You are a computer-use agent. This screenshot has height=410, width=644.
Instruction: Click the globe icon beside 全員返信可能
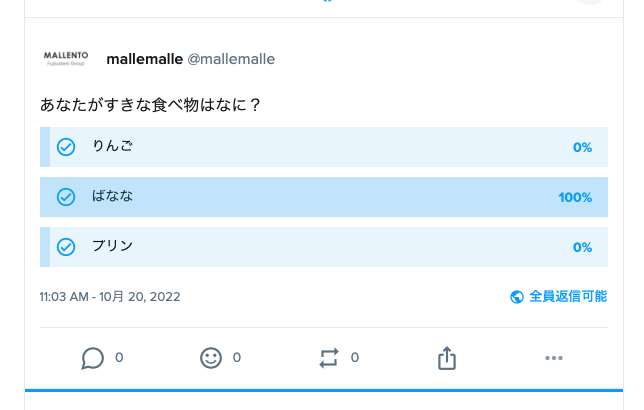517,297
